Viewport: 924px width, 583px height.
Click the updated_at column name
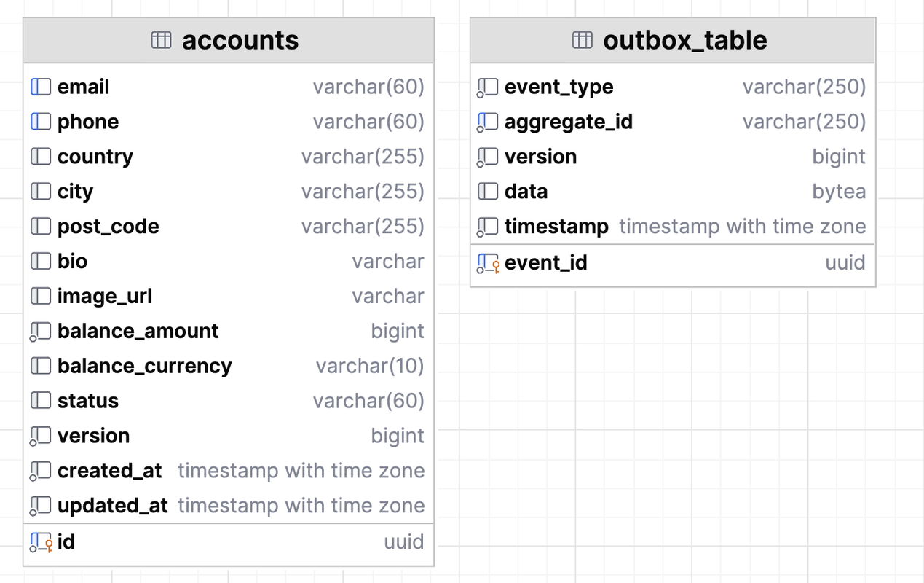point(112,506)
